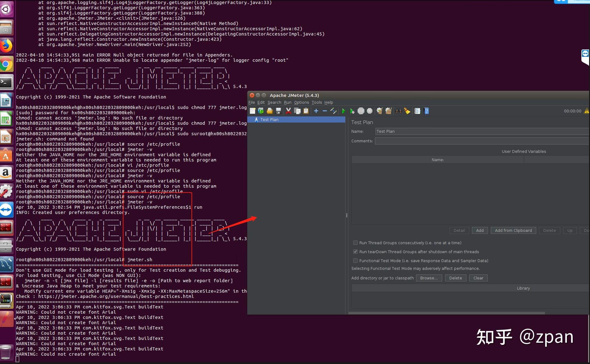Click the Clear All results icon
Image resolution: width=590 pixels, height=364 pixels.
point(388,111)
